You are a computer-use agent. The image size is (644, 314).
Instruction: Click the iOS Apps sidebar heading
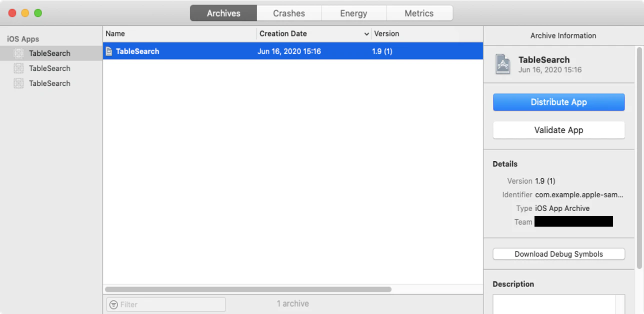point(23,39)
